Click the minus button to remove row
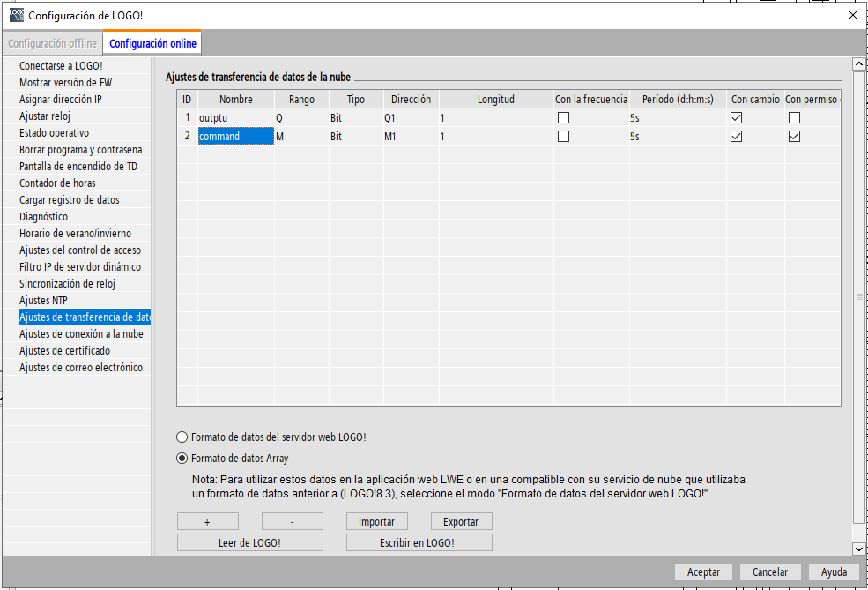 (x=292, y=521)
